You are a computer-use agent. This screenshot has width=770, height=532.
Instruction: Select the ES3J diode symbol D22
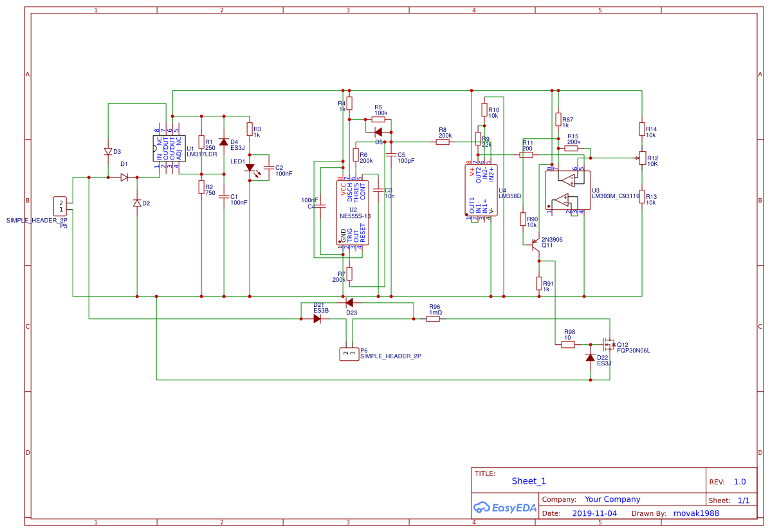coord(591,356)
